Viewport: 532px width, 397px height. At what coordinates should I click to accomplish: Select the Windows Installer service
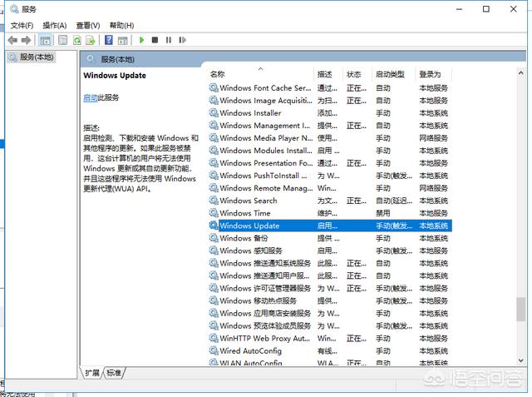pos(330,113)
